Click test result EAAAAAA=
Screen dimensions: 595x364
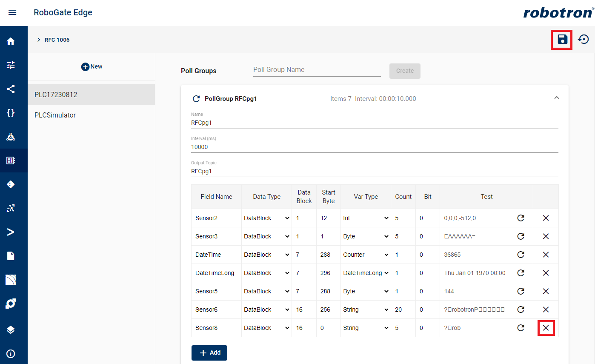tap(459, 236)
